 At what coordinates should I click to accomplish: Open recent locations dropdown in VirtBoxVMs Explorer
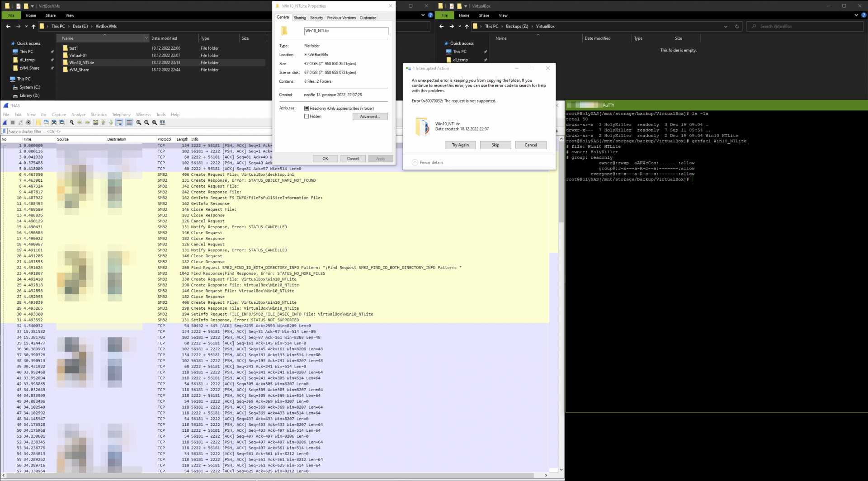[x=26, y=26]
